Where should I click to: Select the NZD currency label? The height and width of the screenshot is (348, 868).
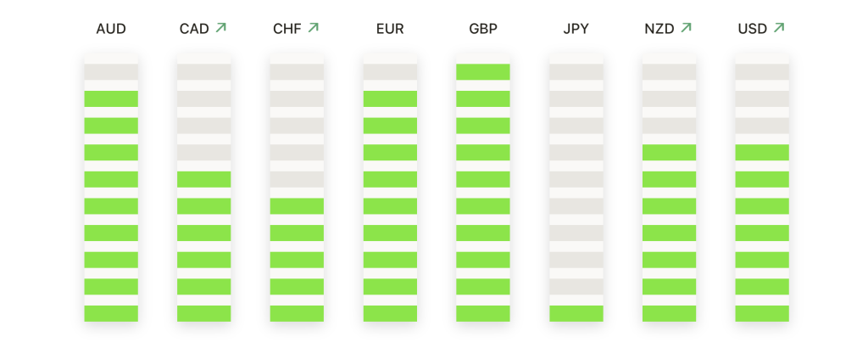[659, 29]
